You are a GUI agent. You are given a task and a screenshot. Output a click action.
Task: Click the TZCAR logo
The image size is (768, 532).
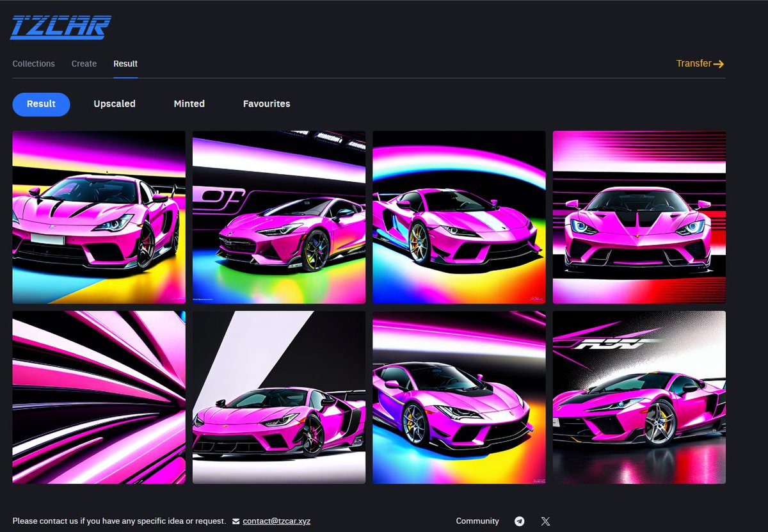pyautogui.click(x=60, y=26)
